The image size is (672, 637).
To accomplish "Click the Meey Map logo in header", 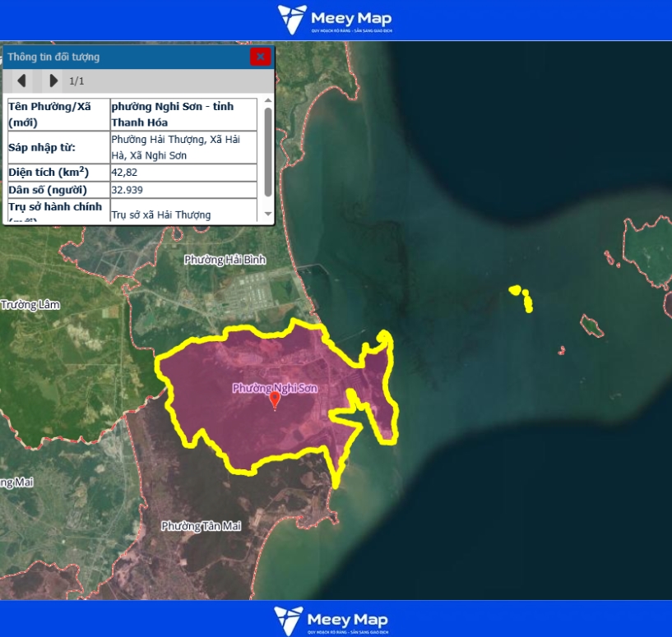I will [x=336, y=20].
